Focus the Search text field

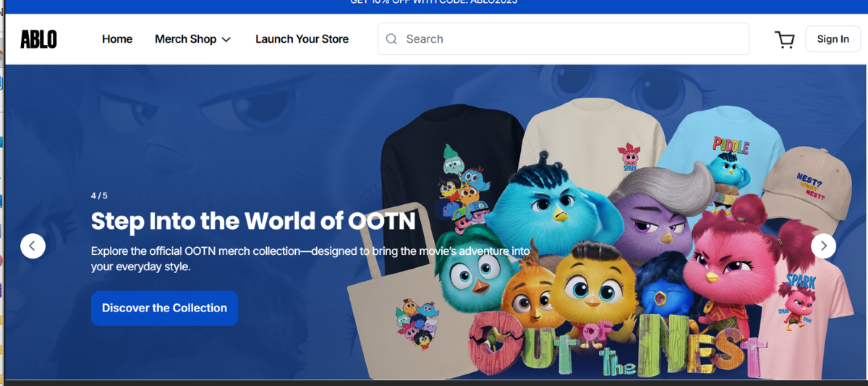571,39
